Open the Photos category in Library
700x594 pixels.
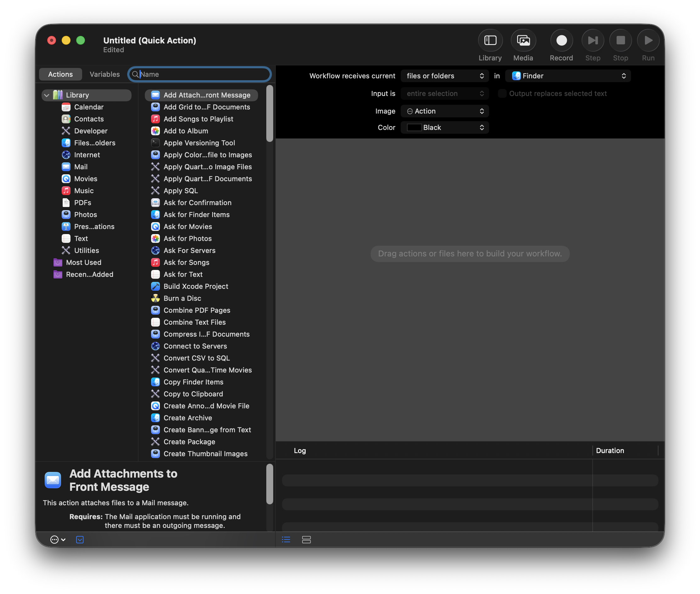pyautogui.click(x=86, y=215)
